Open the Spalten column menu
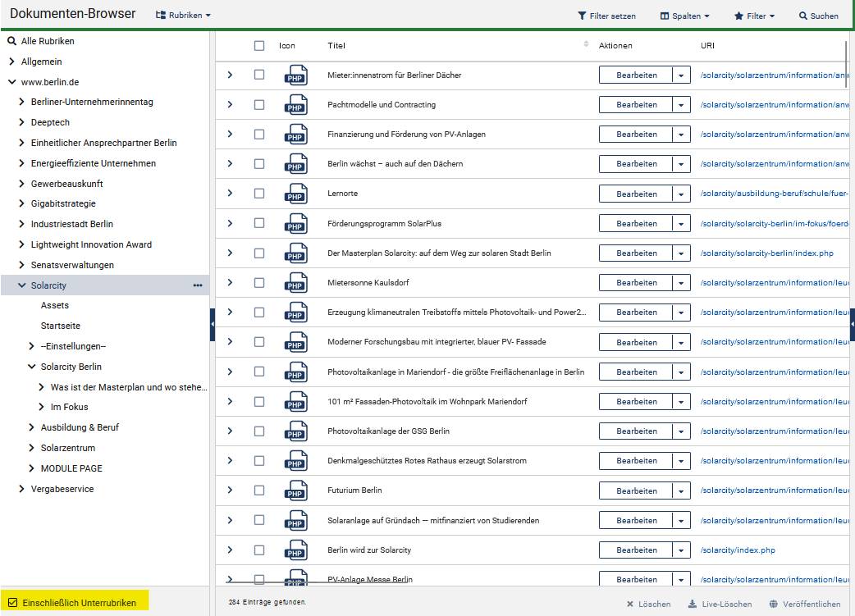Screen dimensions: 855x616 coord(684,16)
